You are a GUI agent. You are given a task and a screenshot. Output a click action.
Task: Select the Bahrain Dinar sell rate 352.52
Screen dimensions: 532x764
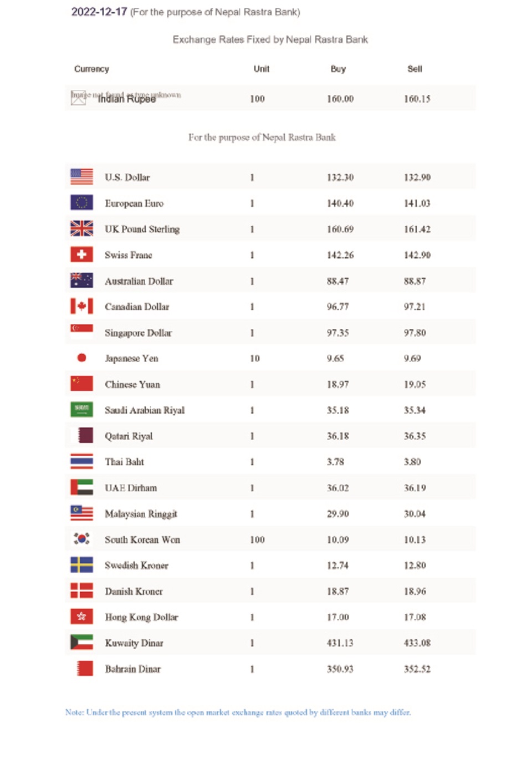click(417, 669)
